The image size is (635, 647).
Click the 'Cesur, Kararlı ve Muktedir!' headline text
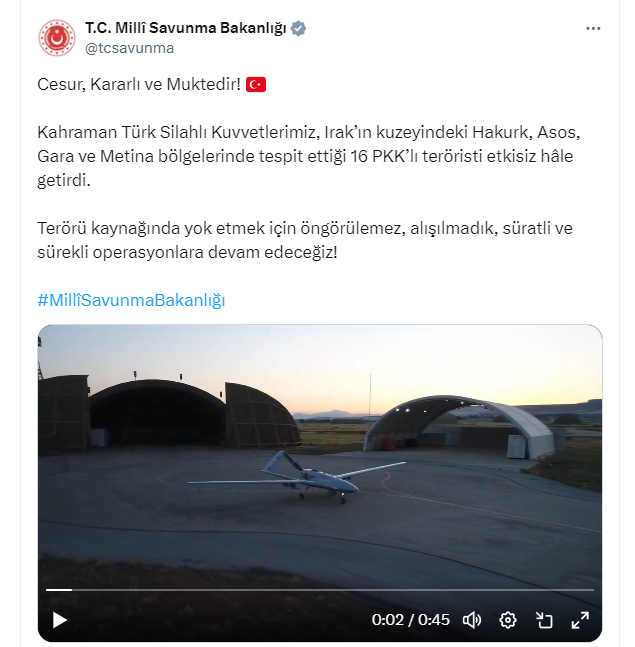point(139,85)
